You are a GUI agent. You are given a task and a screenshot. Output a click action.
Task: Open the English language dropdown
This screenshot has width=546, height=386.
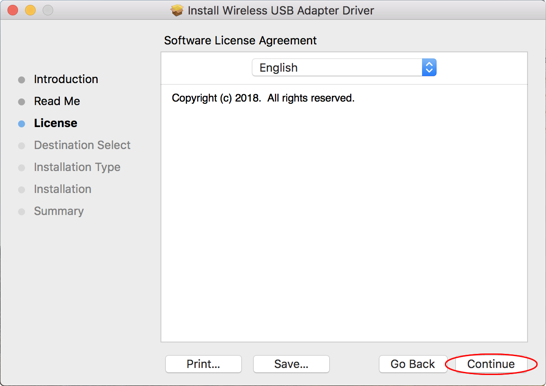(344, 68)
